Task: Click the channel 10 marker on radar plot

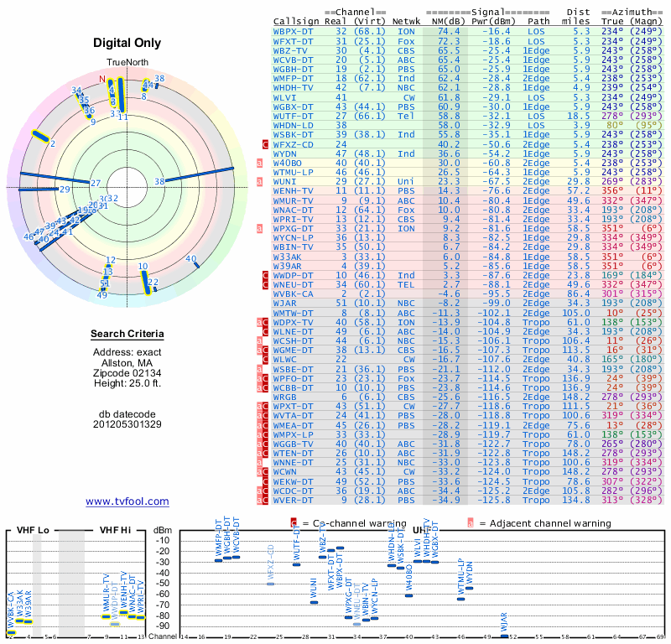Action: [x=145, y=283]
